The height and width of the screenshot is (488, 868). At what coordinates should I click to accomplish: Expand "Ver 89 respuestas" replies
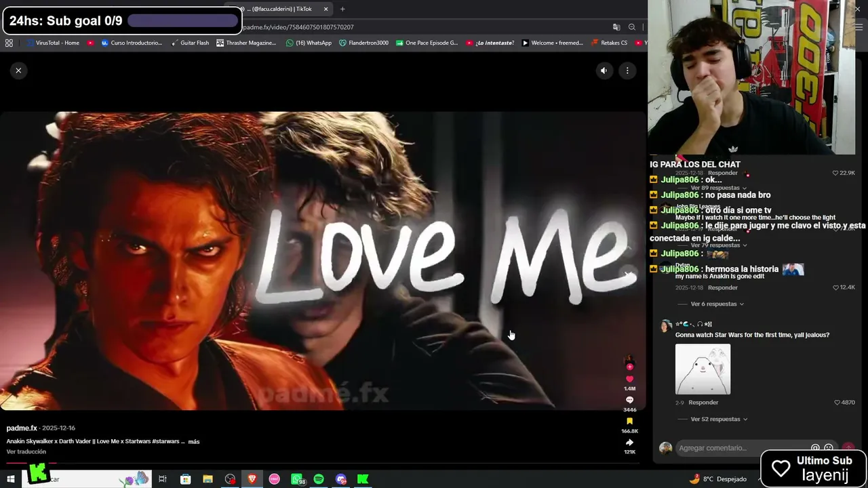point(719,188)
